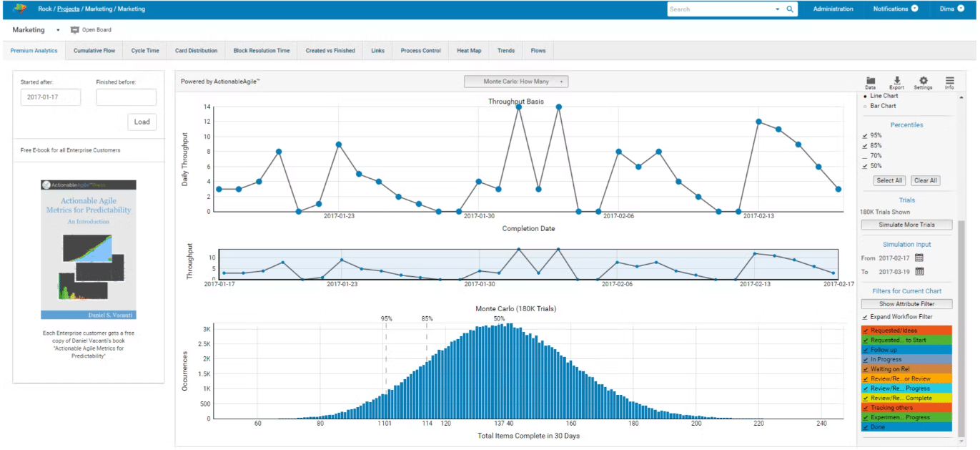The height and width of the screenshot is (450, 980).
Task: Expand the Marketing board selector arrow
Action: (x=58, y=30)
